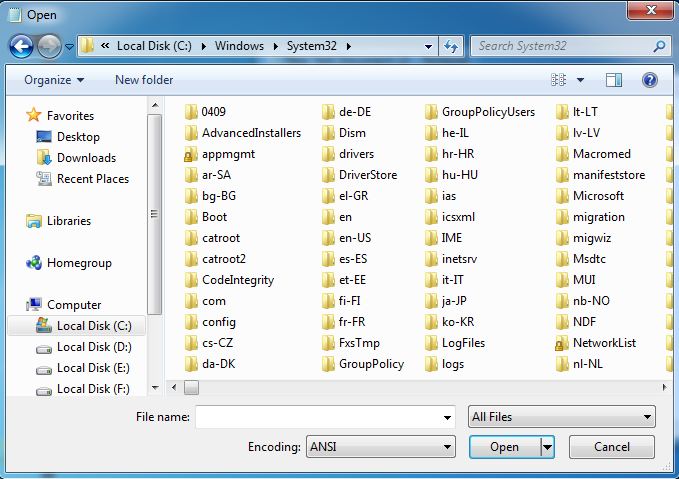679x479 pixels.
Task: Click the change view icon
Action: tap(558, 80)
